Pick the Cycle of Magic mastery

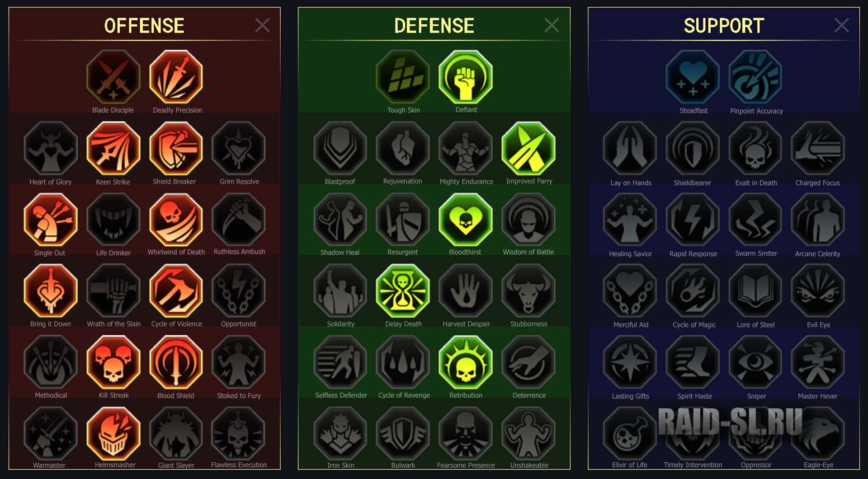[x=693, y=291]
